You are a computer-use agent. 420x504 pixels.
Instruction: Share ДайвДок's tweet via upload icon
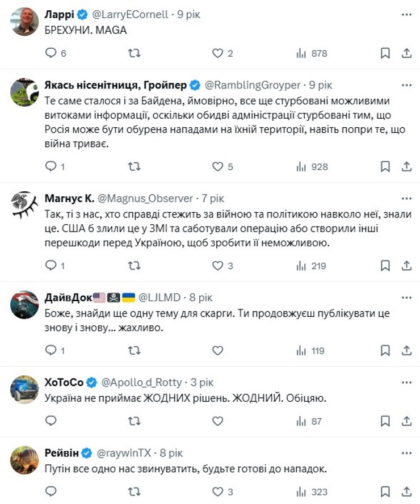tap(405, 350)
